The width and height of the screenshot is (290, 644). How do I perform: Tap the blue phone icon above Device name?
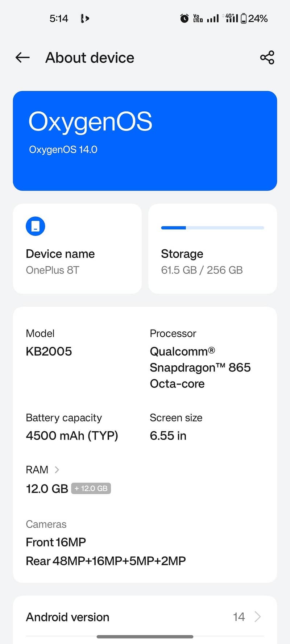[x=35, y=226]
